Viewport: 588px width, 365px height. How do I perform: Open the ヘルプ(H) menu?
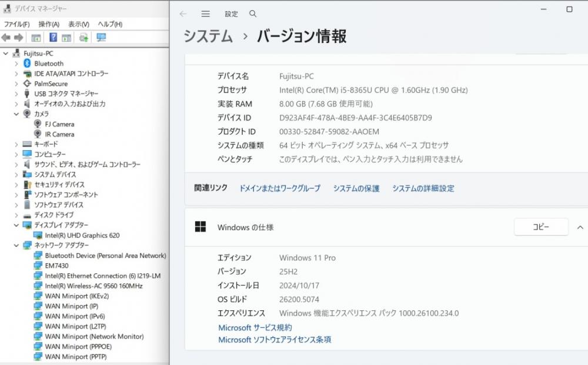point(110,24)
